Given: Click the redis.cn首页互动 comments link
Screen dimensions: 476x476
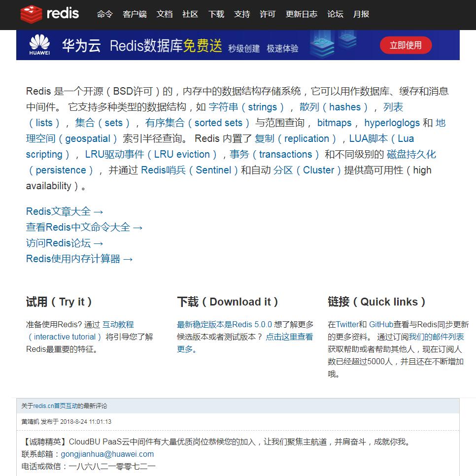Looking at the screenshot, I should (55, 406).
